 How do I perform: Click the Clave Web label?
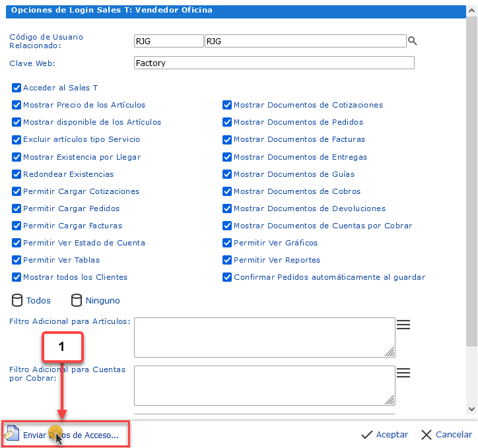[32, 63]
